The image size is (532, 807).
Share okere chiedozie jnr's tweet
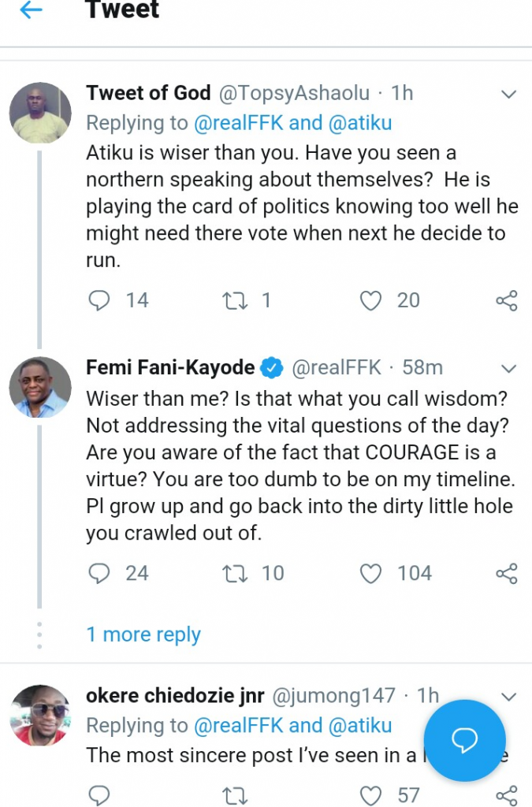click(506, 795)
